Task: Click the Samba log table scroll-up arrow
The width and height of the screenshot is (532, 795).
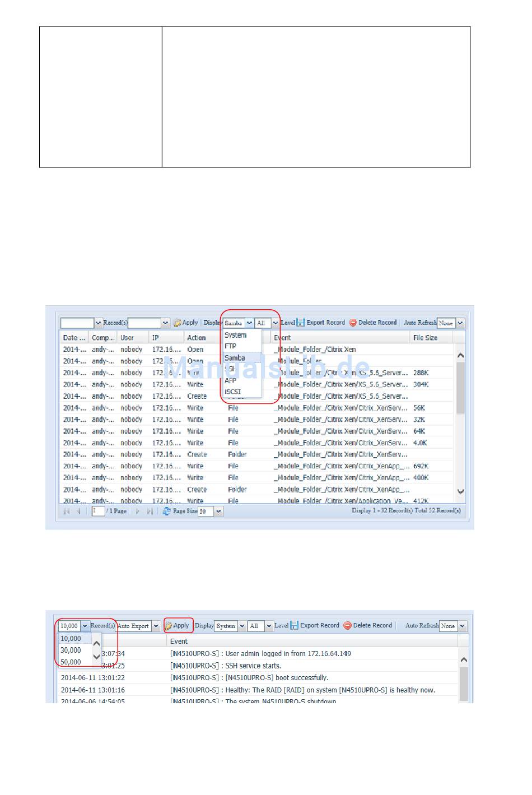Action: click(460, 355)
